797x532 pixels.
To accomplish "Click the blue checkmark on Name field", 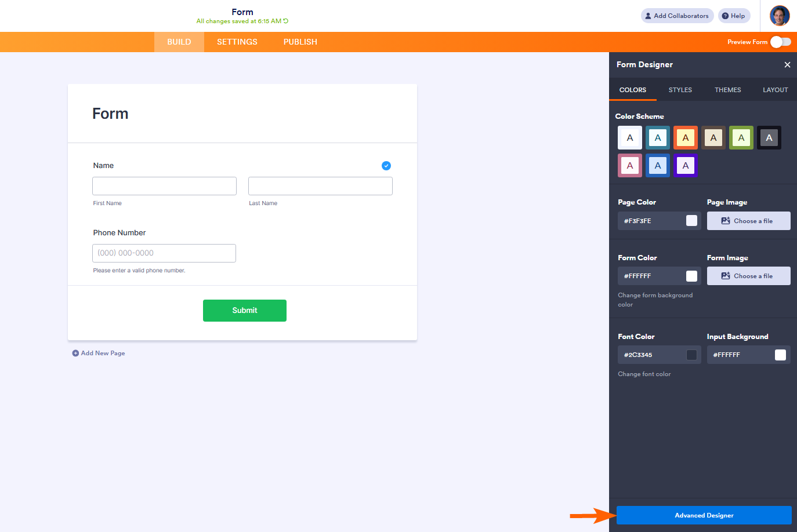I will click(x=386, y=166).
